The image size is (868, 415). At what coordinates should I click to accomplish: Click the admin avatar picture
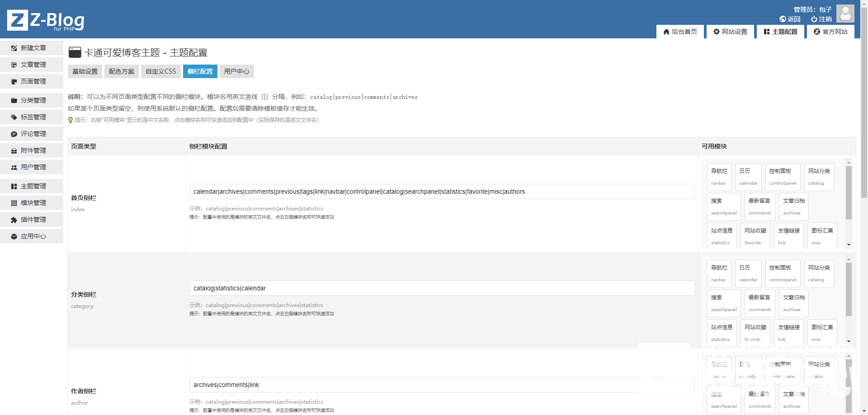[844, 14]
